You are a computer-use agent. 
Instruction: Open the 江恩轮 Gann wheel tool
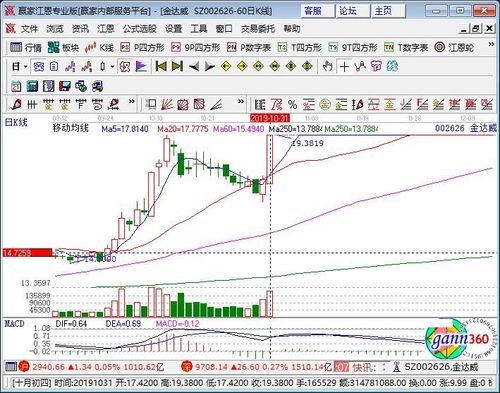click(x=454, y=48)
